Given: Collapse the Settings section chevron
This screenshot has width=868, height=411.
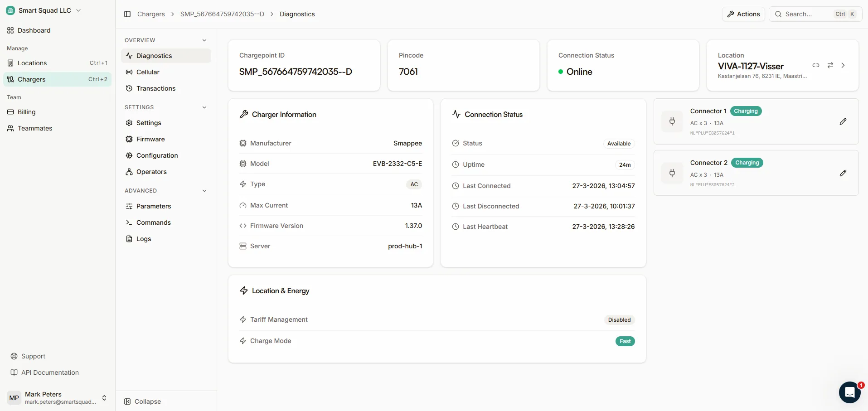Looking at the screenshot, I should 204,107.
